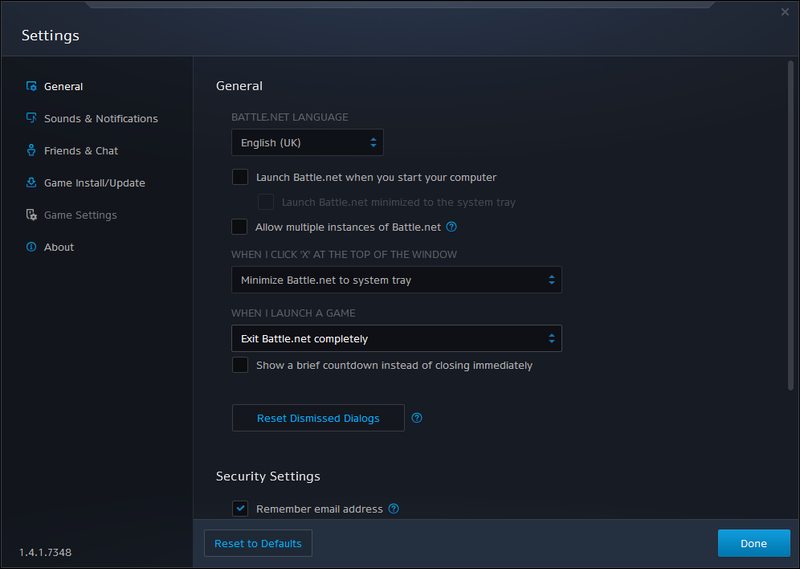Click the Friends & Chat person icon
This screenshot has width=800, height=569.
[x=31, y=151]
